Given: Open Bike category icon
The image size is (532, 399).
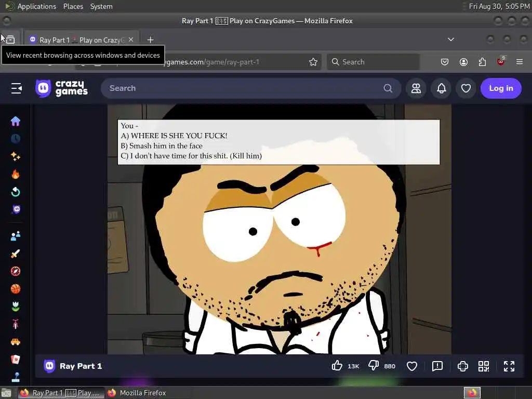Looking at the screenshot, I should pos(15,324).
